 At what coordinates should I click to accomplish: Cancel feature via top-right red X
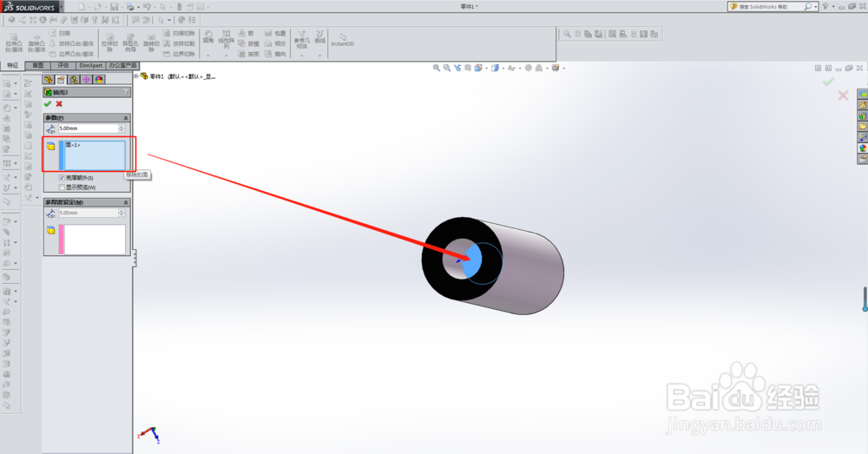point(843,95)
